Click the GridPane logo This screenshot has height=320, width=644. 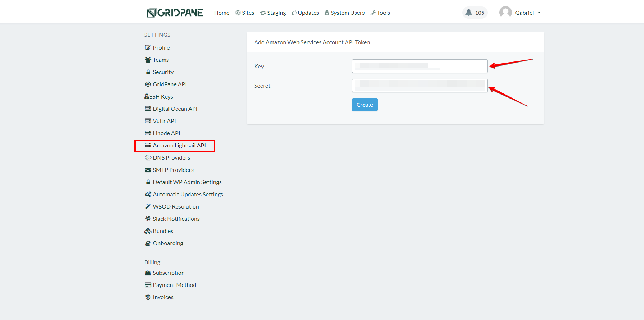click(x=175, y=13)
